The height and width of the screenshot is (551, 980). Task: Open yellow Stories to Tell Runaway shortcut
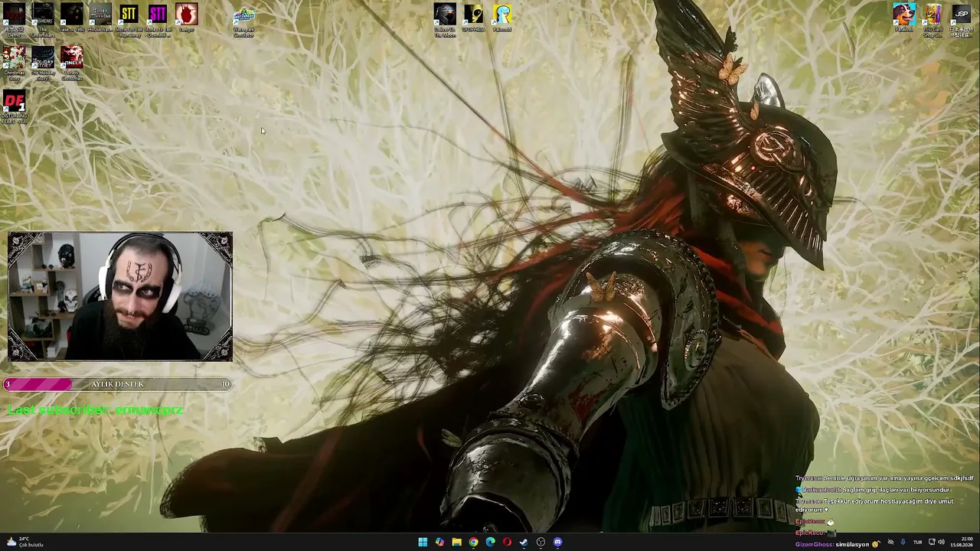[x=129, y=20]
